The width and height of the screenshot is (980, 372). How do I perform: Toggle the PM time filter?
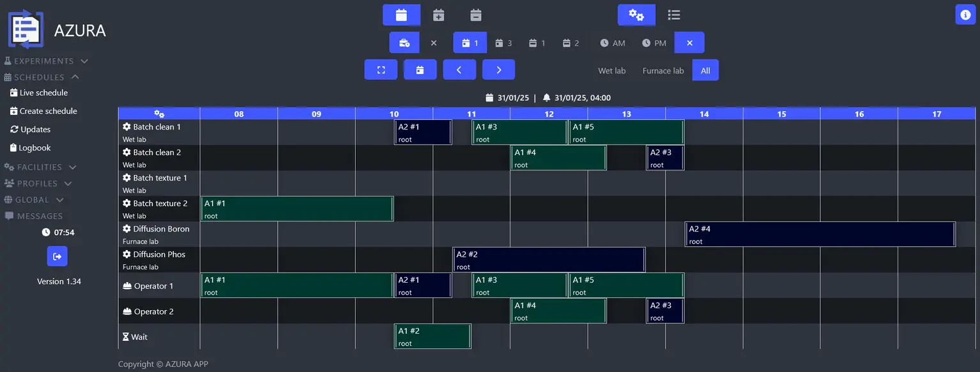654,43
